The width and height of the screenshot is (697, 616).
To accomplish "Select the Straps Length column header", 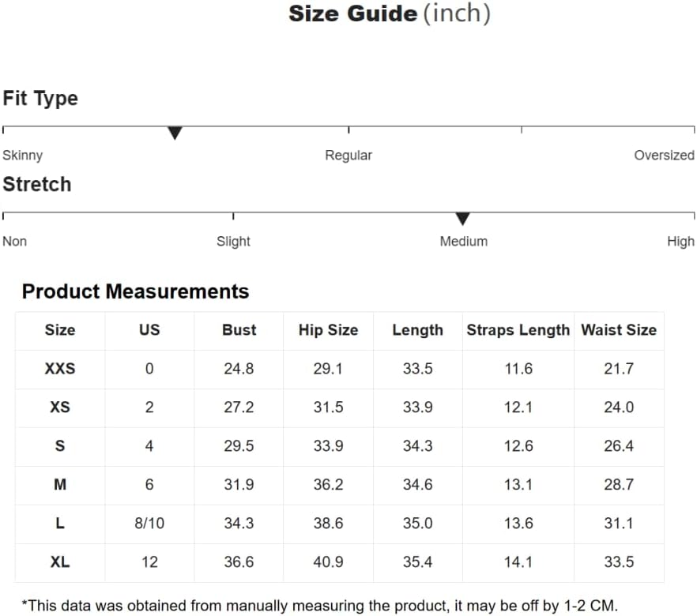I will (x=518, y=330).
